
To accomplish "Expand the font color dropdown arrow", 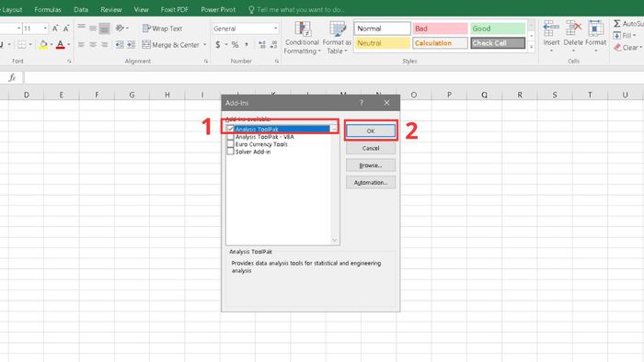I will [x=69, y=44].
